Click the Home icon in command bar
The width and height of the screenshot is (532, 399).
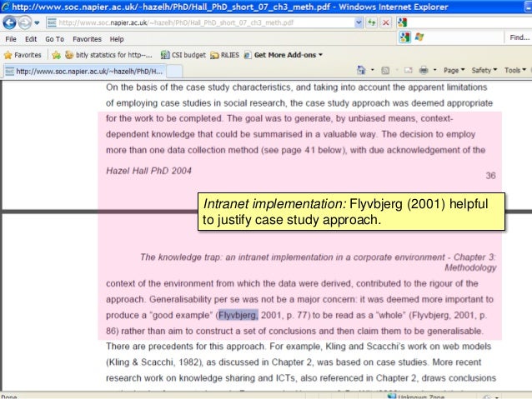(361, 70)
